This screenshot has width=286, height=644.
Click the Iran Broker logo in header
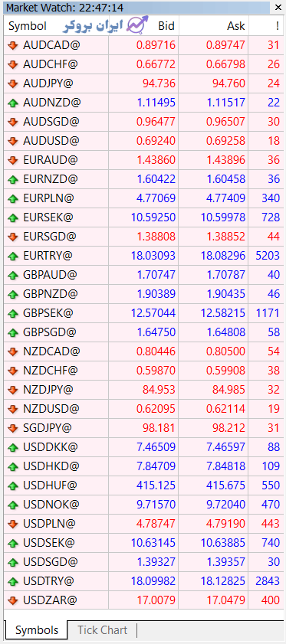pos(106,26)
